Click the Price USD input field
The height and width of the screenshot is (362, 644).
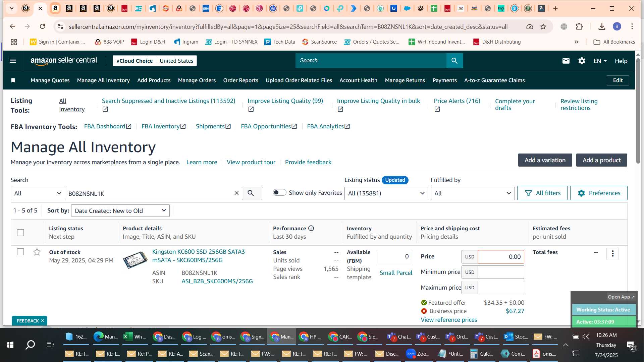[x=501, y=257]
